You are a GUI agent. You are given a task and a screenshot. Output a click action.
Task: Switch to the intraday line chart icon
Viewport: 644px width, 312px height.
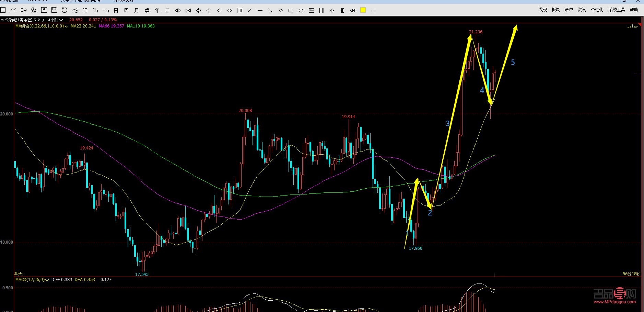click(x=13, y=10)
